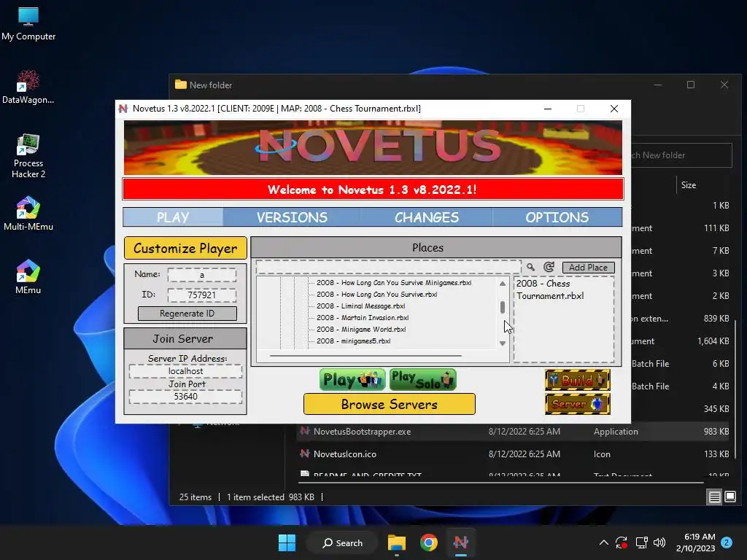Click places list scroll down arrow
This screenshot has height=560, width=747.
[x=502, y=343]
